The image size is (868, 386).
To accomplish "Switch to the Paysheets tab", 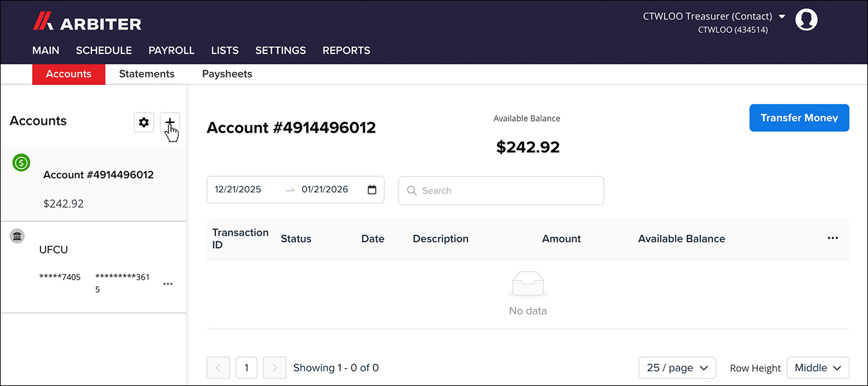I will click(227, 74).
